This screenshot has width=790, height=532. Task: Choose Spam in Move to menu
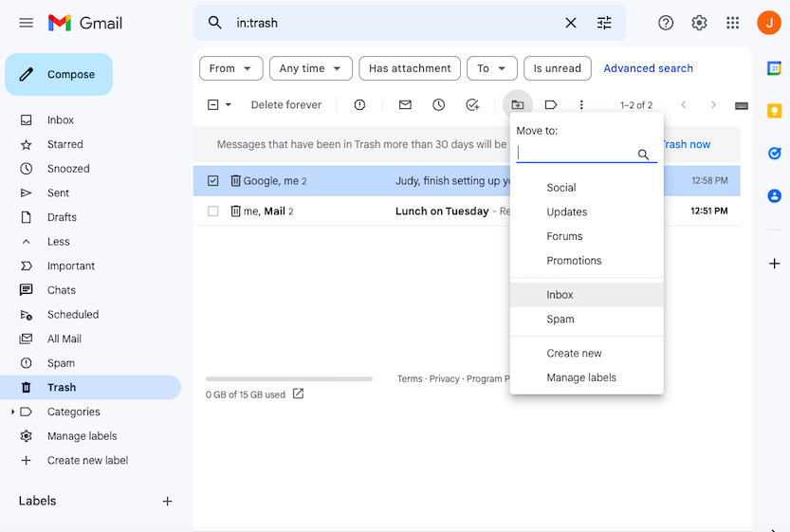pyautogui.click(x=586, y=319)
